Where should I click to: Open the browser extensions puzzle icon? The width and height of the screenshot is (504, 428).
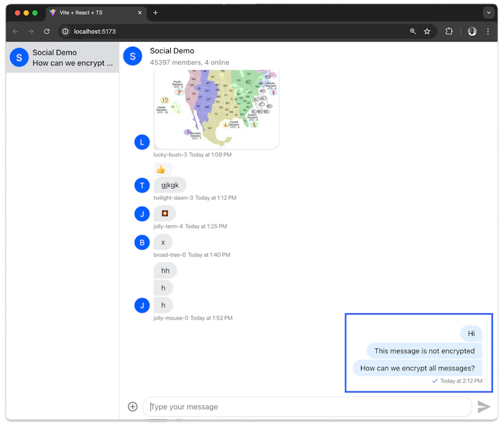[x=449, y=32]
